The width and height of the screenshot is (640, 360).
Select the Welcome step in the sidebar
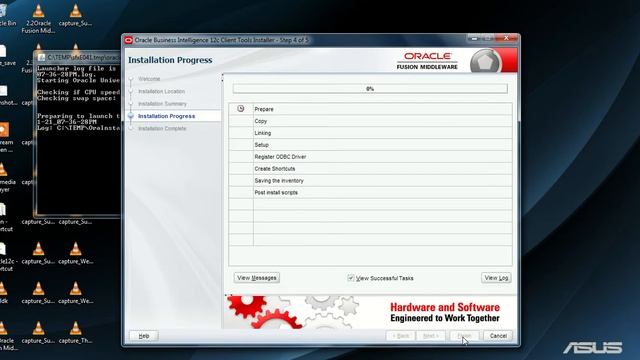pos(149,79)
